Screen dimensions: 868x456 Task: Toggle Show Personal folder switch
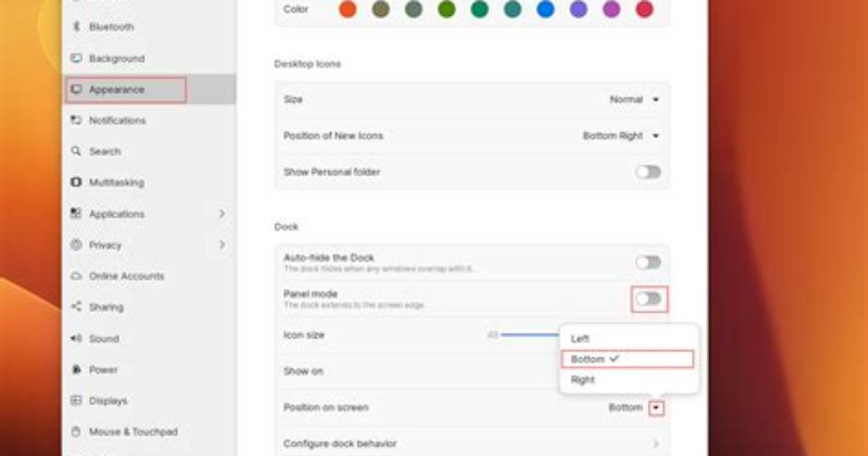click(x=648, y=172)
